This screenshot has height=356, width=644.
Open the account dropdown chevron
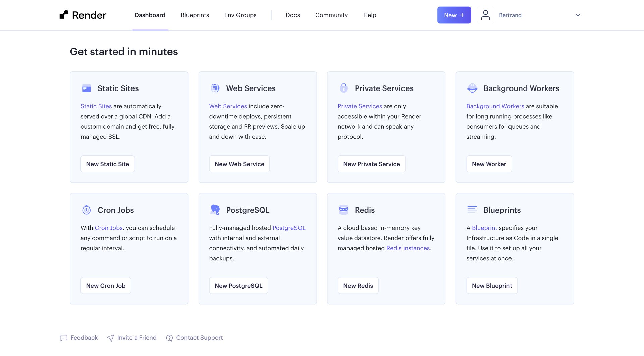click(578, 15)
